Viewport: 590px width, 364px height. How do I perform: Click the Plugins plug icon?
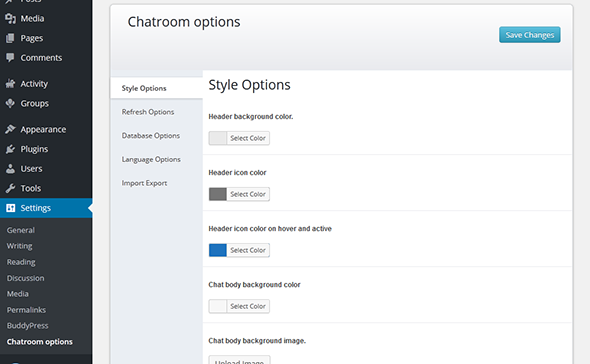[x=11, y=149]
